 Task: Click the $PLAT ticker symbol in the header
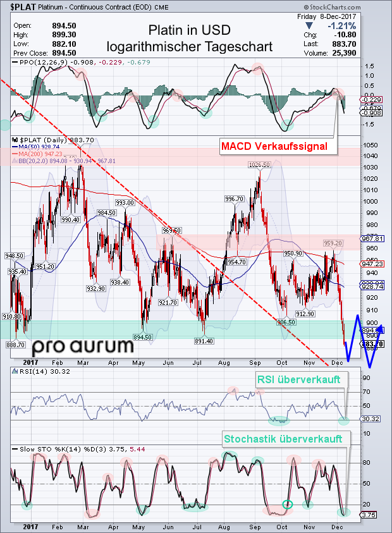(16, 6)
